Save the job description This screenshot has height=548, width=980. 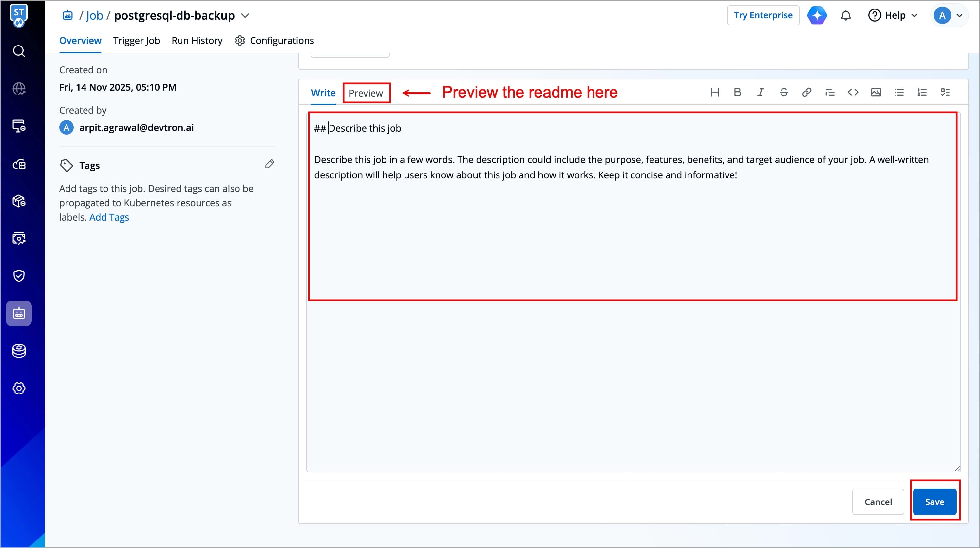point(934,502)
